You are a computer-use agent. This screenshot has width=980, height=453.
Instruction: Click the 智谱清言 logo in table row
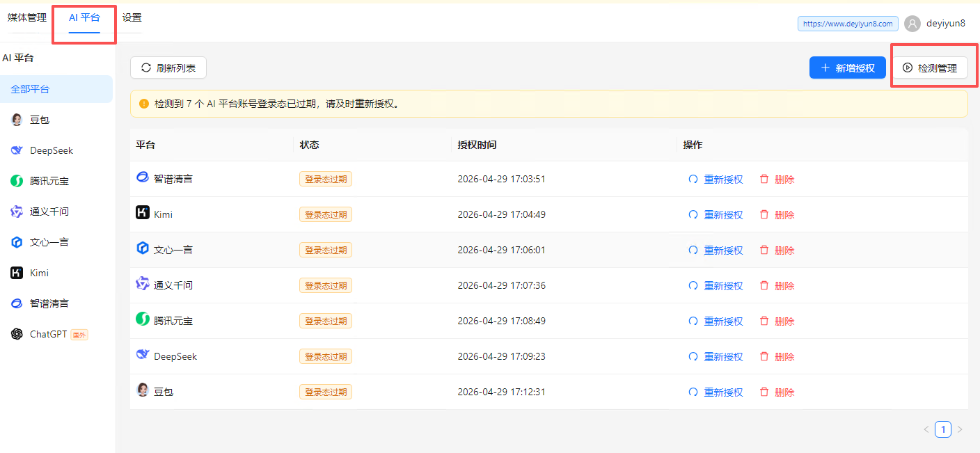click(x=142, y=177)
